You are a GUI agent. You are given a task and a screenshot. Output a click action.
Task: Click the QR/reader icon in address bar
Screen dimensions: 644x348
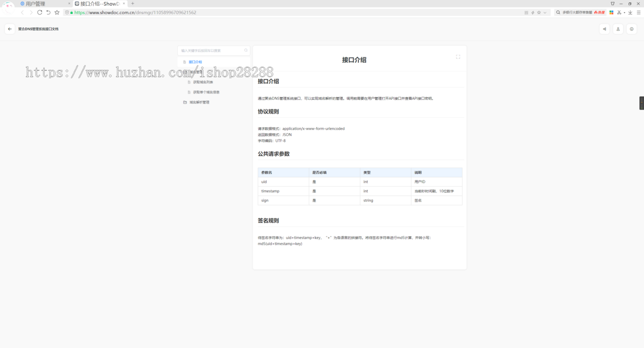(526, 12)
